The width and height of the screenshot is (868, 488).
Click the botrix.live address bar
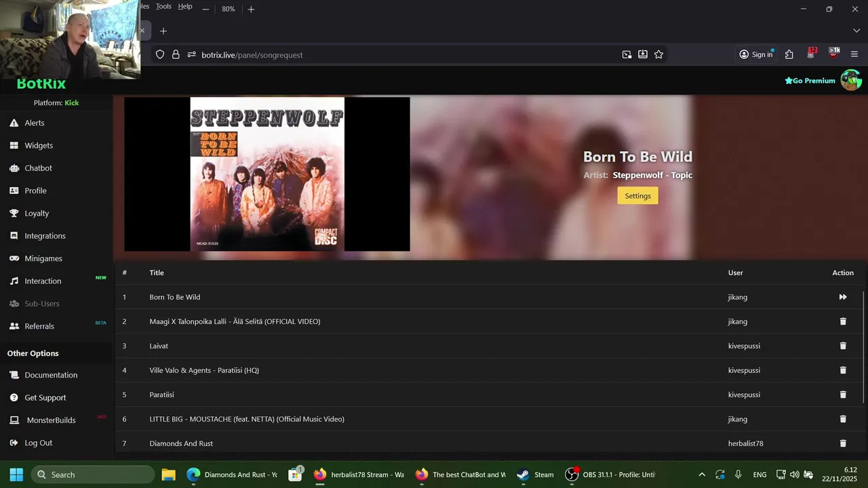tap(407, 55)
